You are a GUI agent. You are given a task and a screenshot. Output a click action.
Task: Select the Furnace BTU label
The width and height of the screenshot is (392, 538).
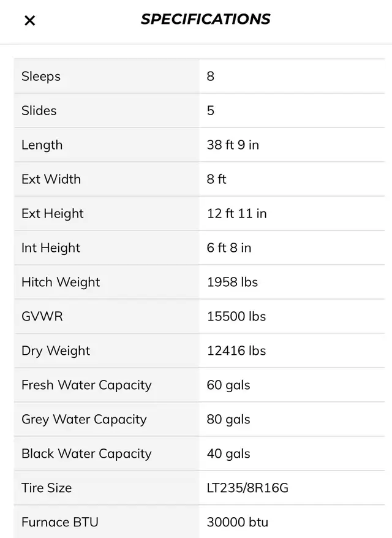coord(60,523)
